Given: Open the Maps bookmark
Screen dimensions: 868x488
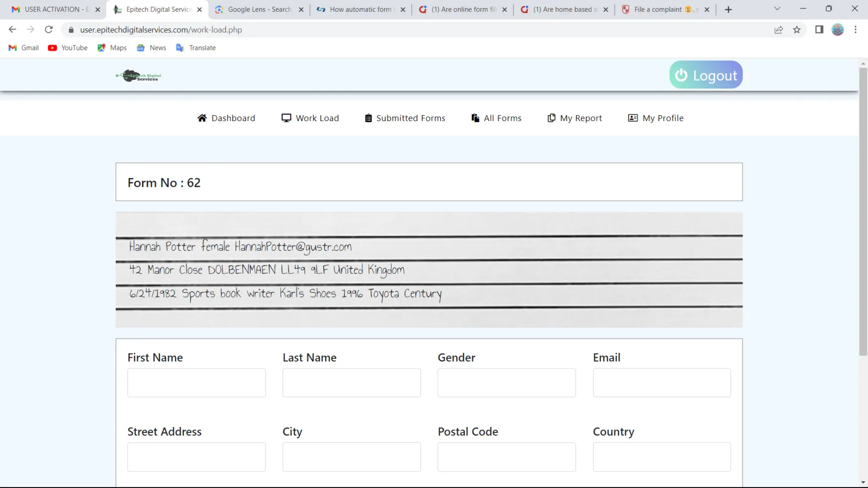Looking at the screenshot, I should 112,48.
